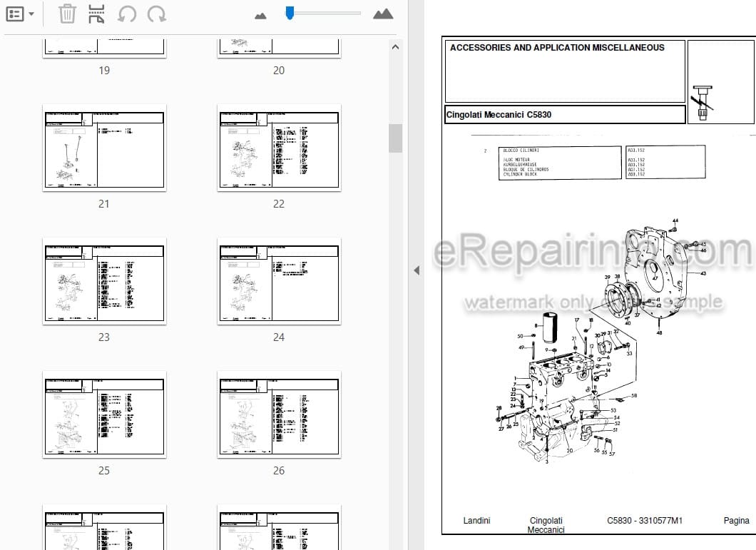Click the page label 21
The image size is (756, 550).
[x=104, y=204]
